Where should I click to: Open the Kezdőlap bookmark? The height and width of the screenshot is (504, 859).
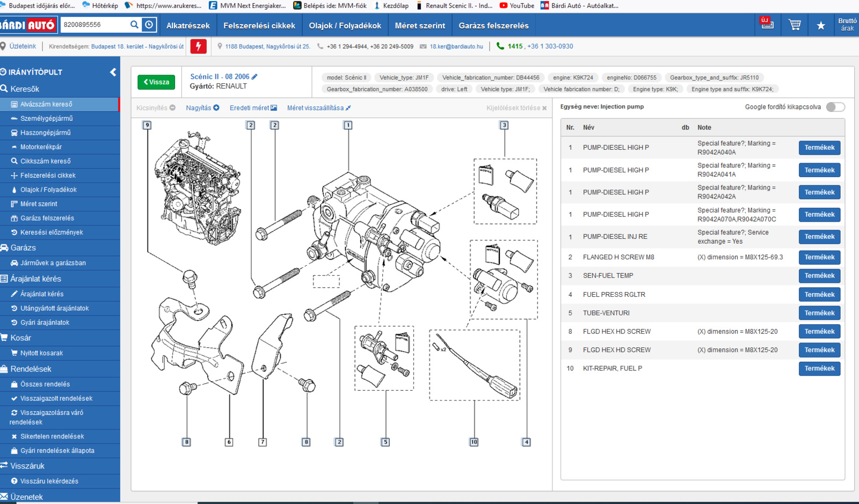391,5
